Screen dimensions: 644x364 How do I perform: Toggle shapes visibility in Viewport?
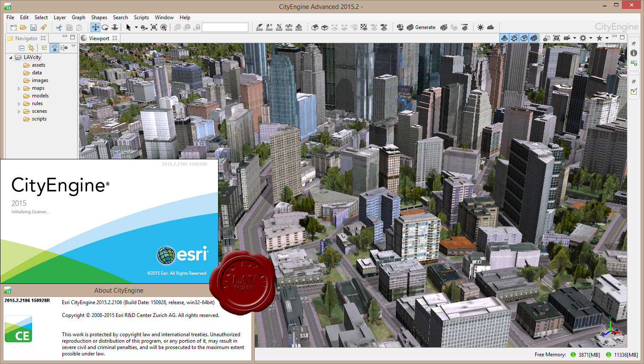pos(524,38)
